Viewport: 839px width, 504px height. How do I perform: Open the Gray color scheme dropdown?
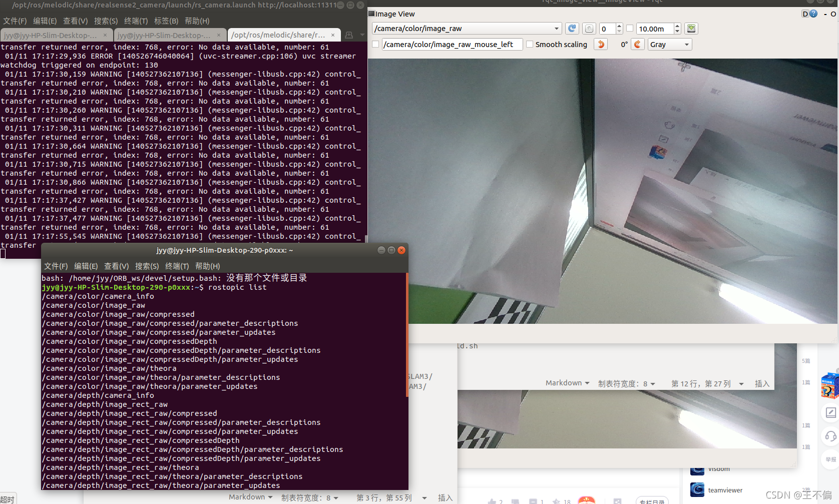click(669, 45)
